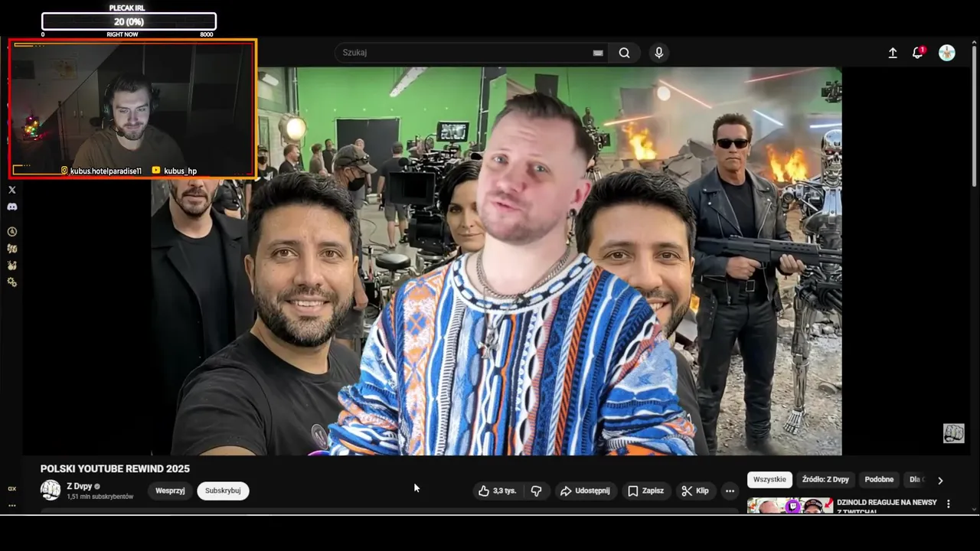
Task: Open the Z Dvpy channel avatar
Action: 51,491
